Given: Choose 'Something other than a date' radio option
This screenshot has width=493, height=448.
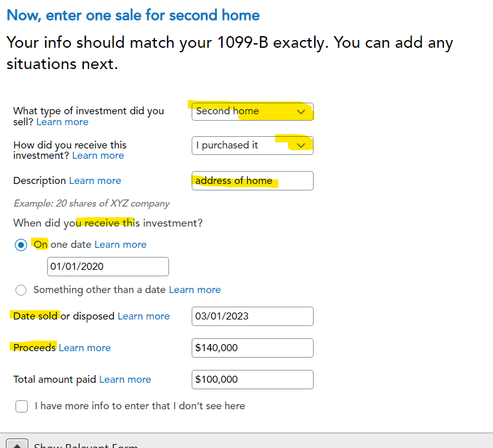Looking at the screenshot, I should pos(21,290).
